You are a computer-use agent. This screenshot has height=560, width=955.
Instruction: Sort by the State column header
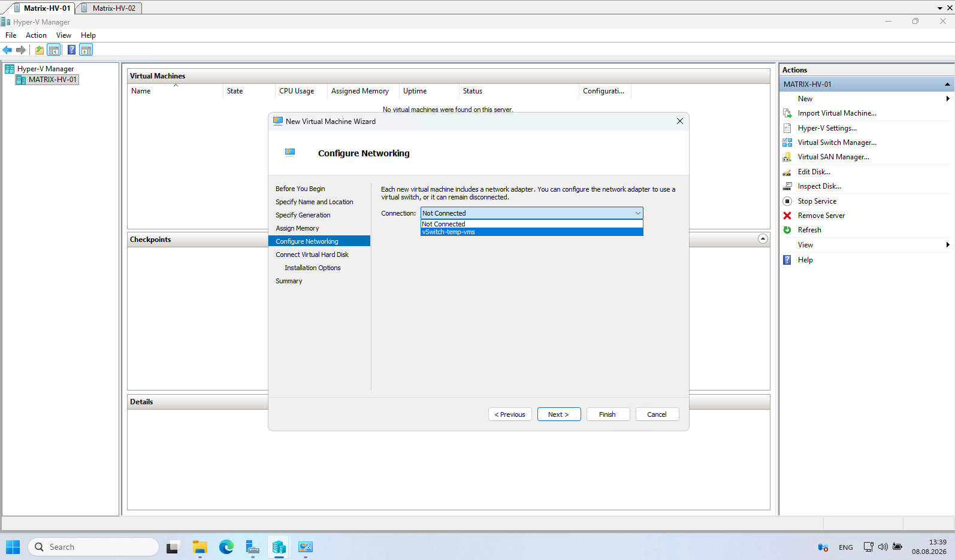pos(249,91)
